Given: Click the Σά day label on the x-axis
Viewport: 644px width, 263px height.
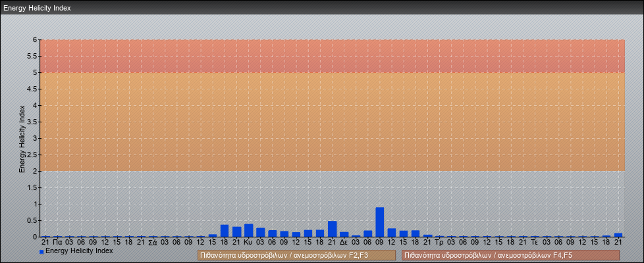Looking at the screenshot, I should tap(153, 243).
